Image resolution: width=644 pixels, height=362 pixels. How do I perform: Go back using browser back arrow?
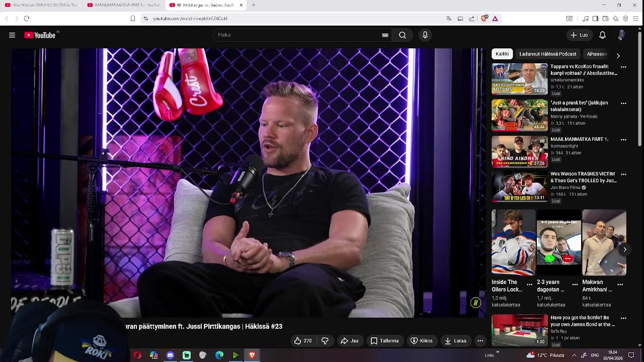(7, 19)
